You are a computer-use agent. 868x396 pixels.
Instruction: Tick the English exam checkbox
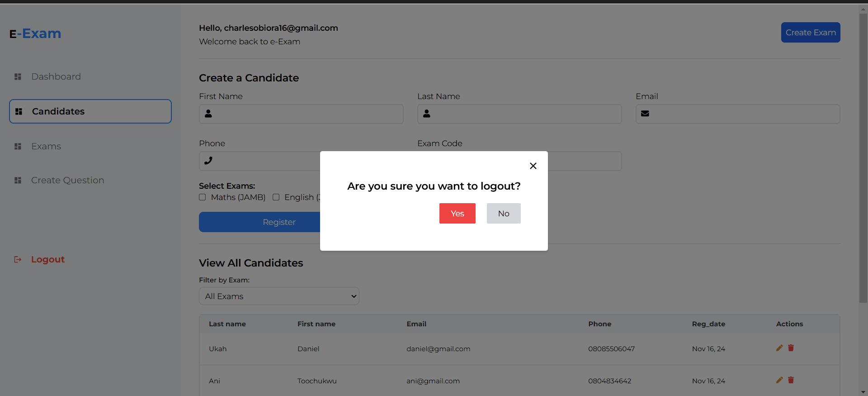tap(276, 197)
